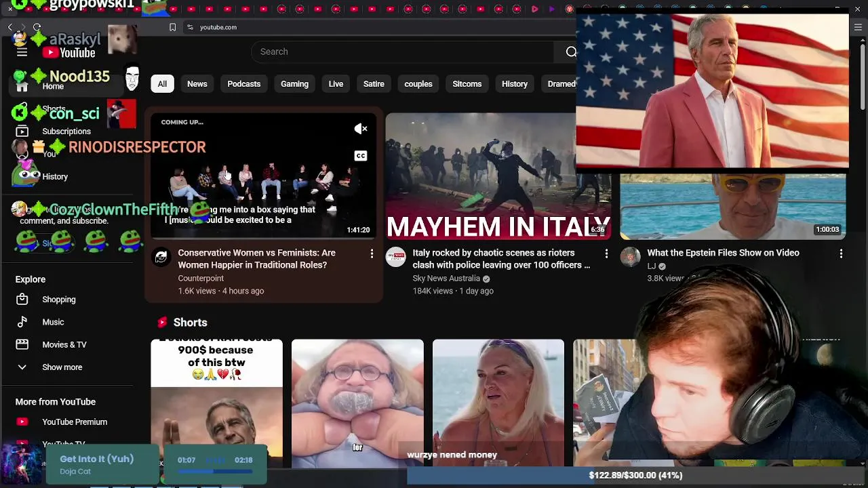The height and width of the screenshot is (488, 868).
Task: Open the blonde woman Short
Action: [498, 403]
